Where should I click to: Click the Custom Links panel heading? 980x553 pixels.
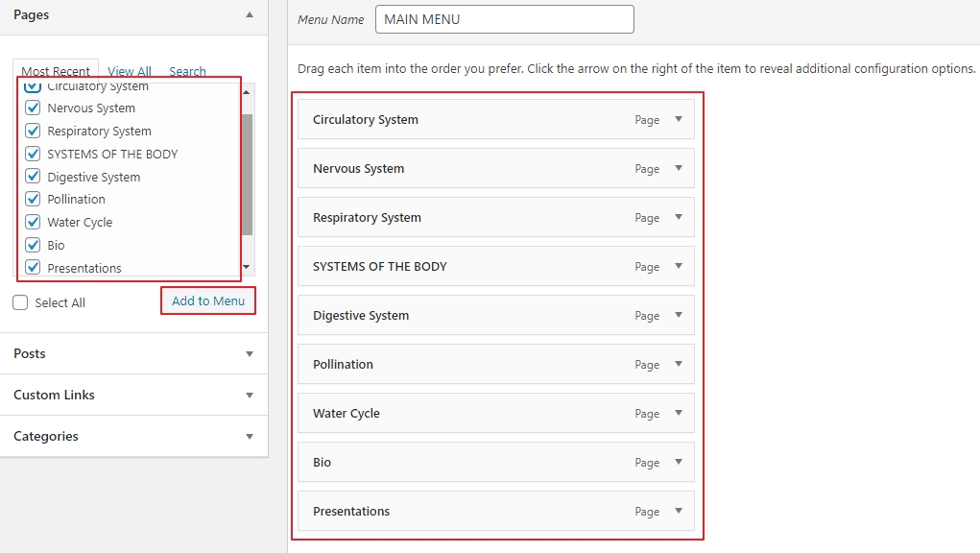[x=54, y=395]
